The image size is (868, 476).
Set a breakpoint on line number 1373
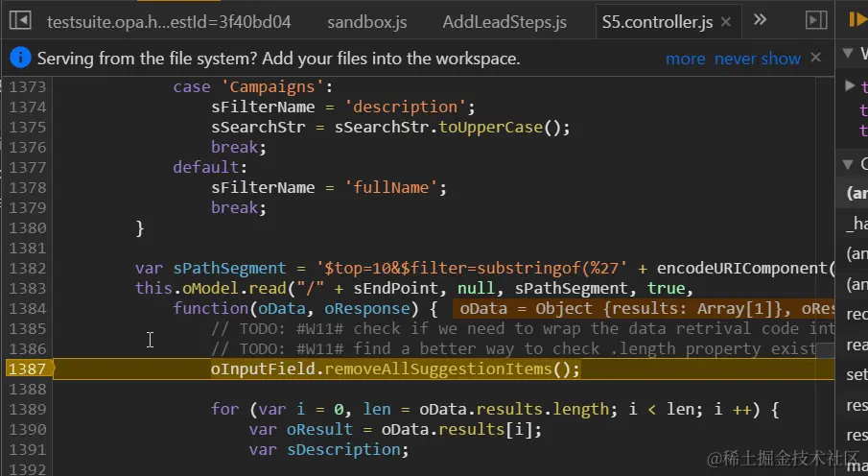click(x=27, y=87)
